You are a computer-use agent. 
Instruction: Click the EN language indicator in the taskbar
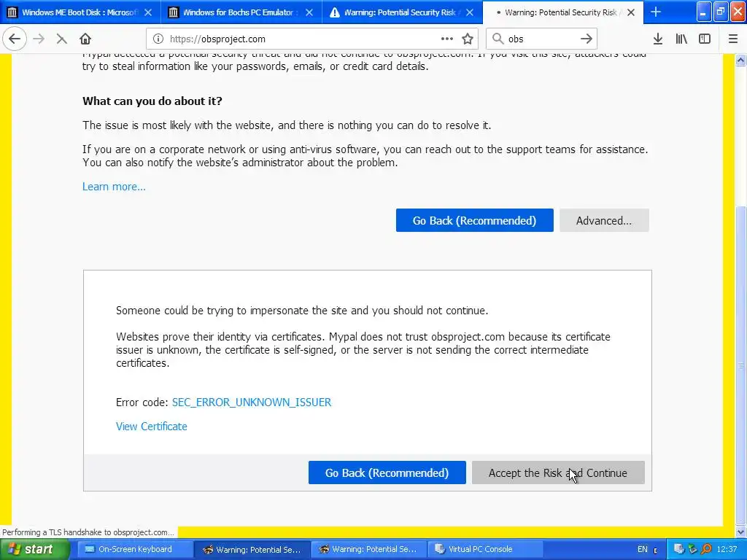[x=643, y=550]
